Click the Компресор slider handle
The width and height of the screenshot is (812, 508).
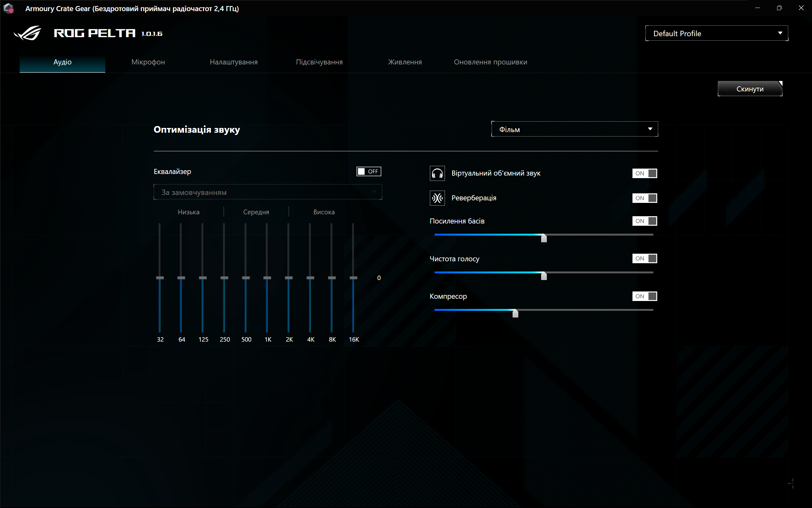pos(515,313)
